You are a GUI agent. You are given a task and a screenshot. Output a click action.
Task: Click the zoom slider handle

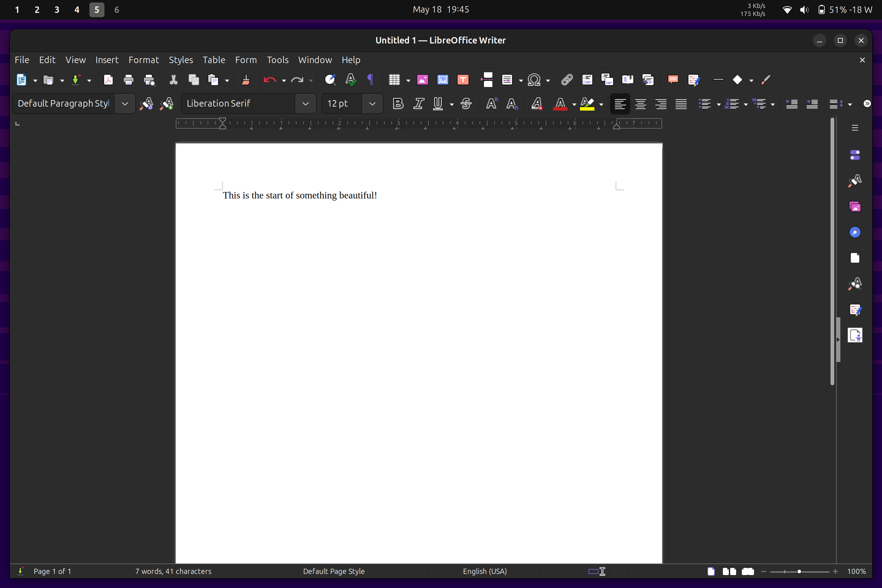[799, 571]
